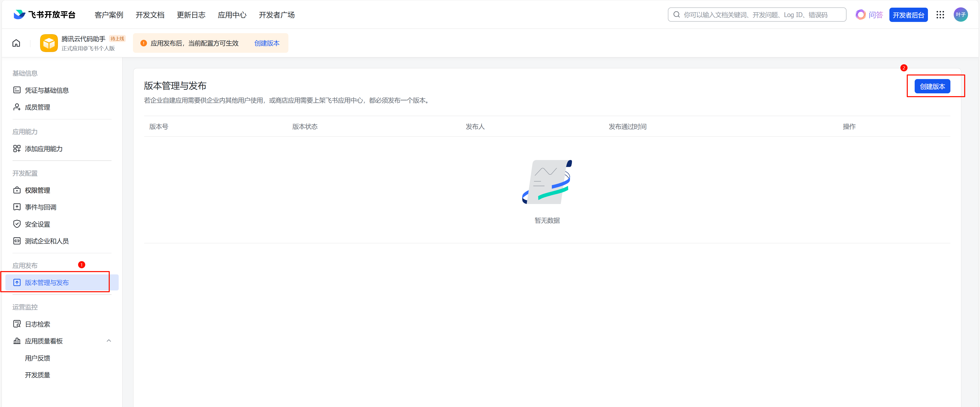The image size is (980, 407).
Task: Open the 应用中心 menu
Action: coord(232,15)
